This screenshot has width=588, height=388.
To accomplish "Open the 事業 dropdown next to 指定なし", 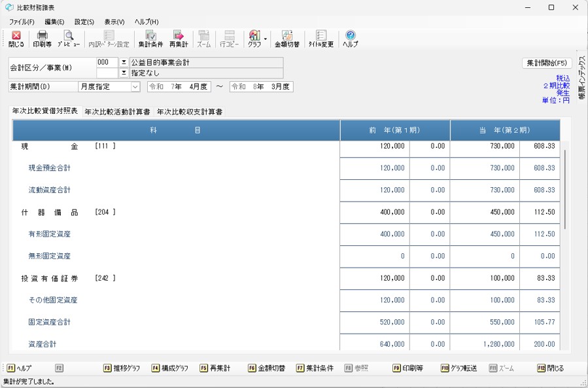I will pos(124,73).
